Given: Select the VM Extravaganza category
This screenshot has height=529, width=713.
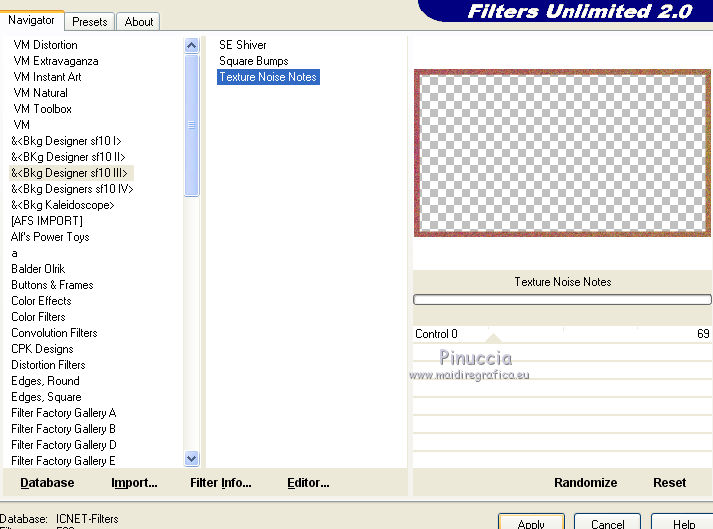Looking at the screenshot, I should coord(56,61).
